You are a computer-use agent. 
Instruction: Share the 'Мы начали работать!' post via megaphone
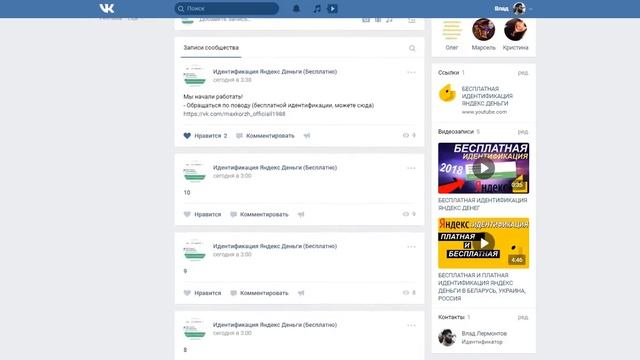pos(307,136)
